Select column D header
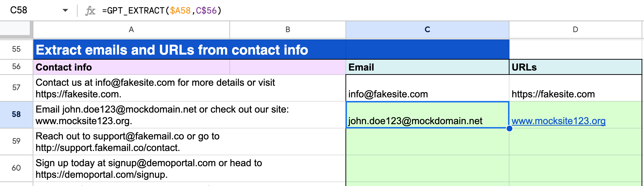This screenshot has width=644, height=186. tap(575, 30)
